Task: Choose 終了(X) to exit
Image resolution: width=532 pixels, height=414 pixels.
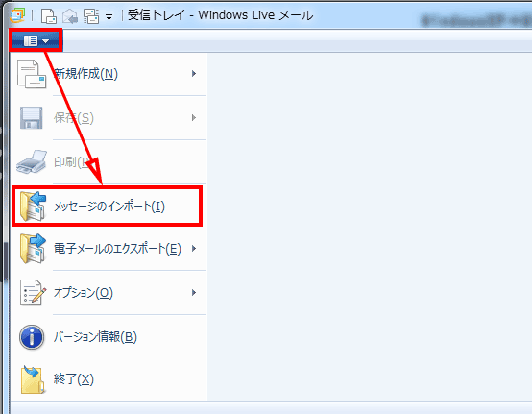Action: click(x=109, y=379)
